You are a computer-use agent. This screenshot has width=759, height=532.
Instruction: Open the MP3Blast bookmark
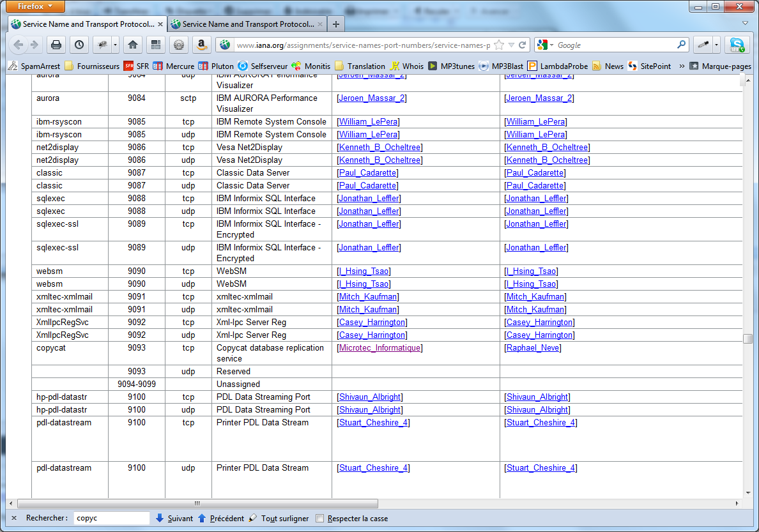[x=502, y=66]
